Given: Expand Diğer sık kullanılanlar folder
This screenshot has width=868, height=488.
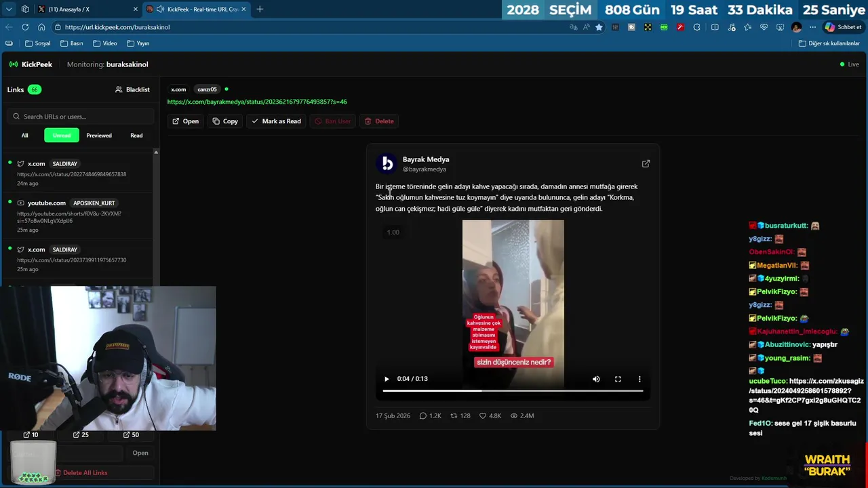Looking at the screenshot, I should [829, 43].
